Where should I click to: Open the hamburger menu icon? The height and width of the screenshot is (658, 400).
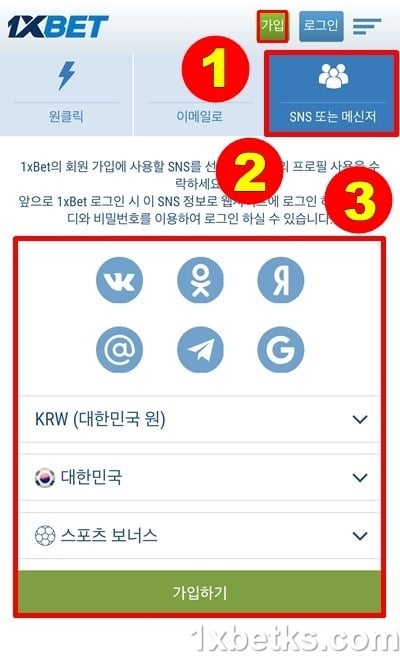[367, 26]
